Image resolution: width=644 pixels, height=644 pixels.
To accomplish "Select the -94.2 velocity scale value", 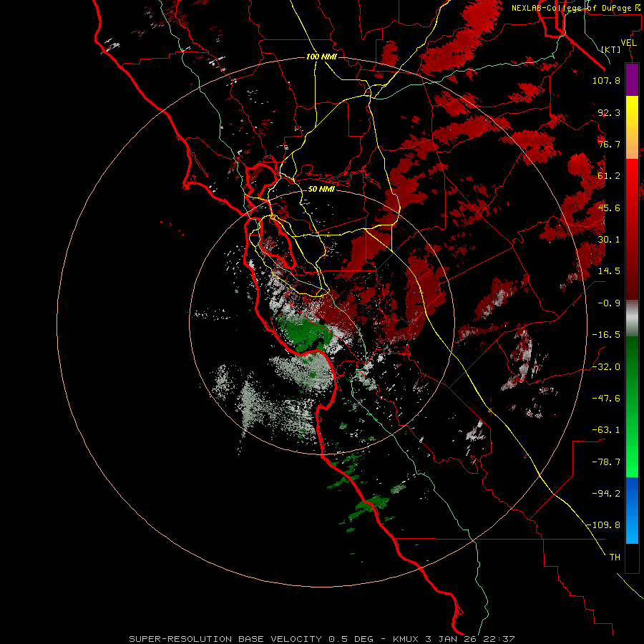I will [x=606, y=493].
